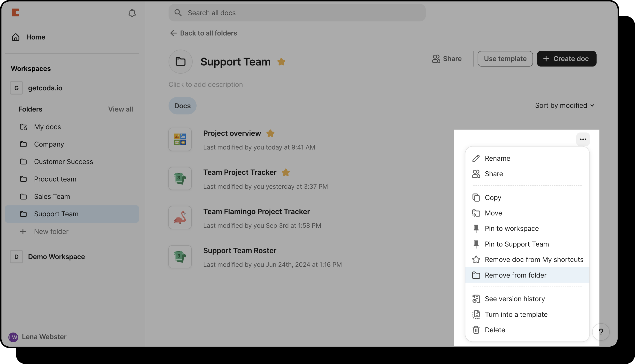Select See version history
The image size is (635, 364).
click(x=527, y=299)
